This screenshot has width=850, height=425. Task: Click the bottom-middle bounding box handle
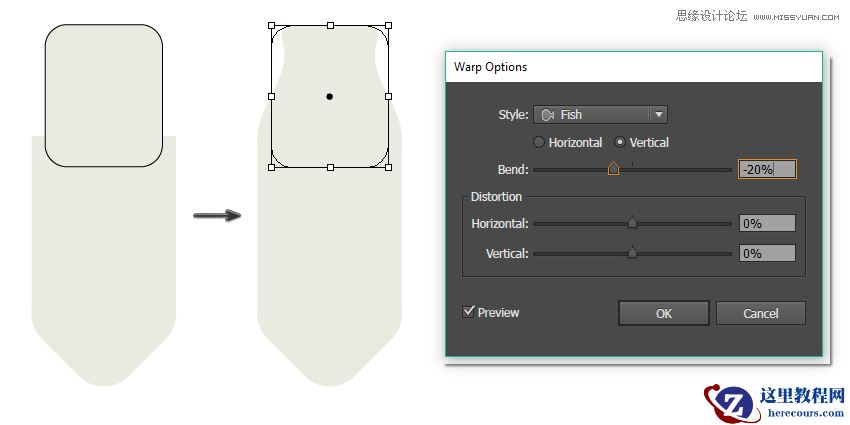click(x=330, y=168)
